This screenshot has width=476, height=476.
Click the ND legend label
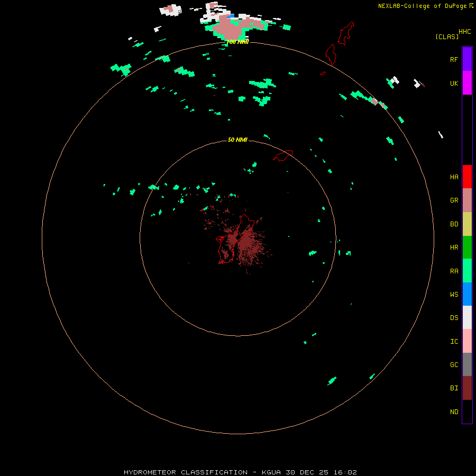coord(454,412)
